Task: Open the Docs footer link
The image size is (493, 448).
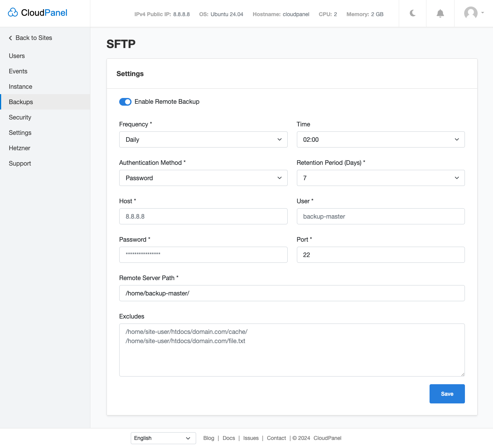Action: click(228, 438)
